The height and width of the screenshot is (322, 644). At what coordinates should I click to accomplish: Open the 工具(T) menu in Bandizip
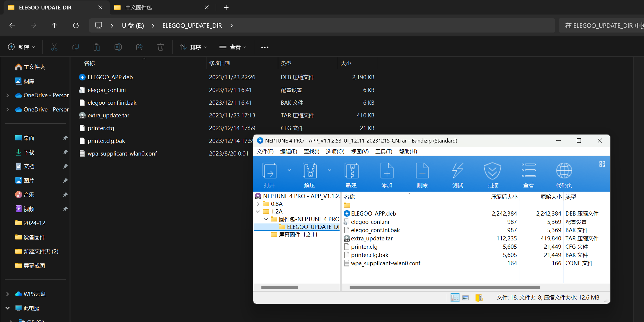383,152
